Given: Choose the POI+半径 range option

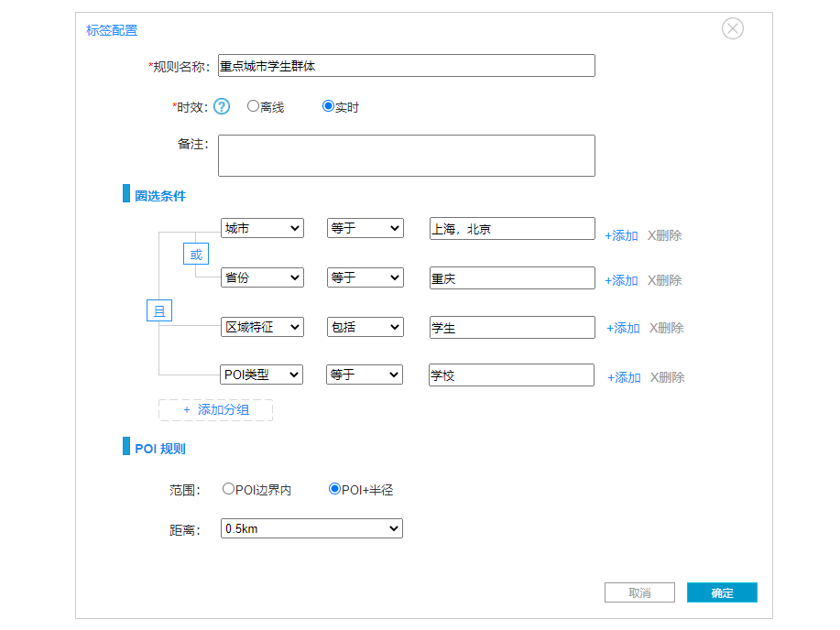Looking at the screenshot, I should [x=334, y=489].
